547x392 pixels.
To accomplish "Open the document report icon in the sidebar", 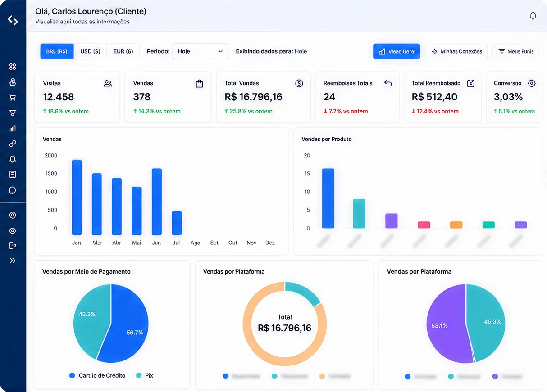I will 13,175.
